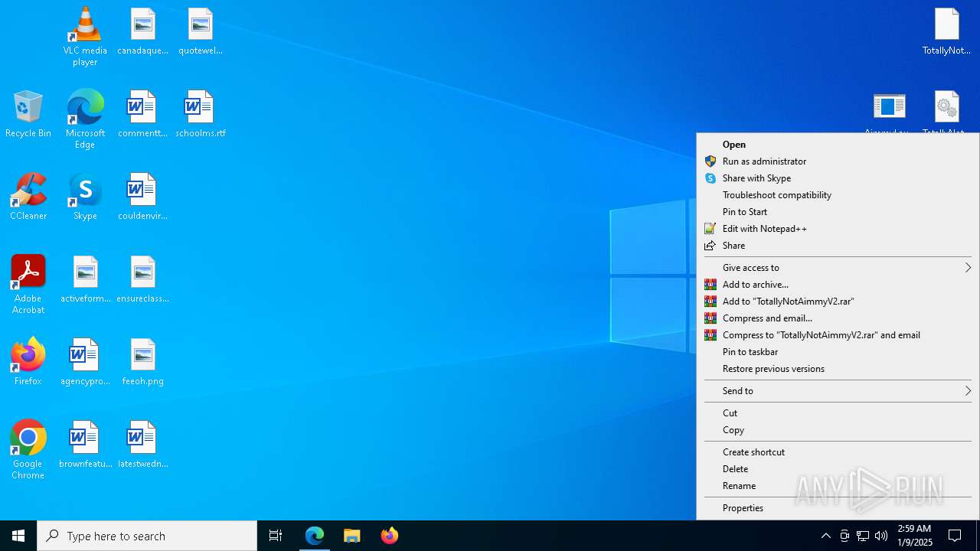The width and height of the screenshot is (980, 551).
Task: Expand the Give access to submenu
Action: point(838,268)
